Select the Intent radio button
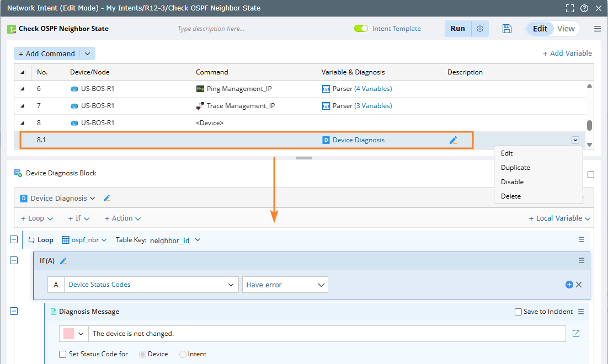 pyautogui.click(x=183, y=354)
